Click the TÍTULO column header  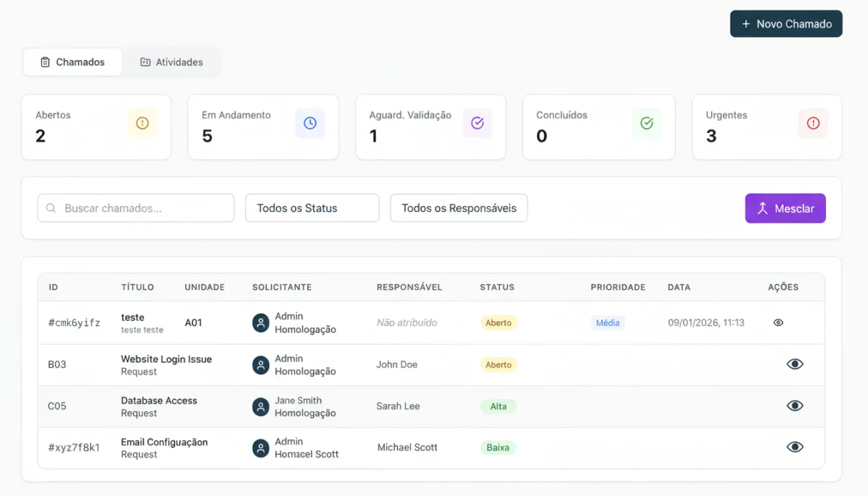(x=137, y=287)
